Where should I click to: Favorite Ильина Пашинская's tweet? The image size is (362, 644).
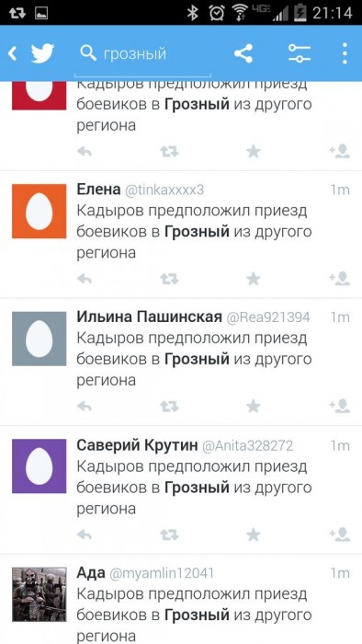tap(254, 407)
